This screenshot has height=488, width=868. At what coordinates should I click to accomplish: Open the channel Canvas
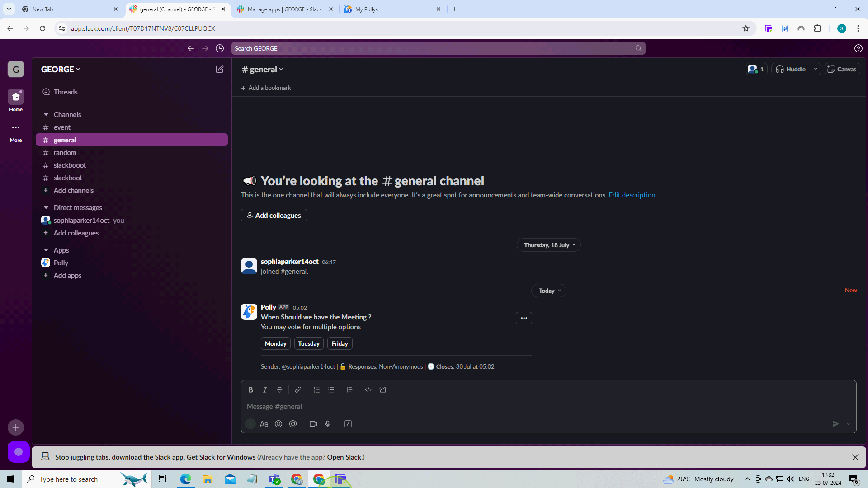842,69
